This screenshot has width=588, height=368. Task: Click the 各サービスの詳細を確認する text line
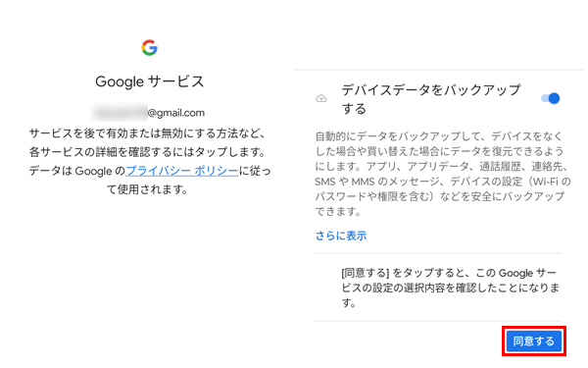pyautogui.click(x=149, y=152)
